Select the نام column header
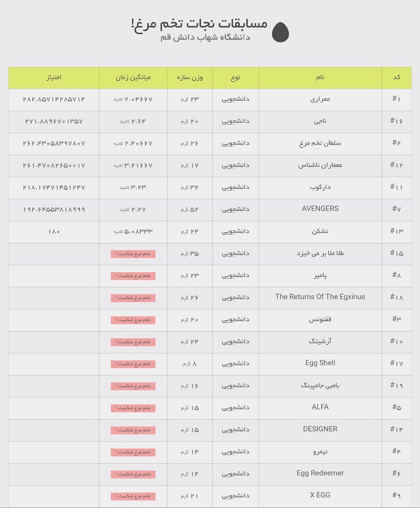This screenshot has width=420, height=508. (x=320, y=78)
